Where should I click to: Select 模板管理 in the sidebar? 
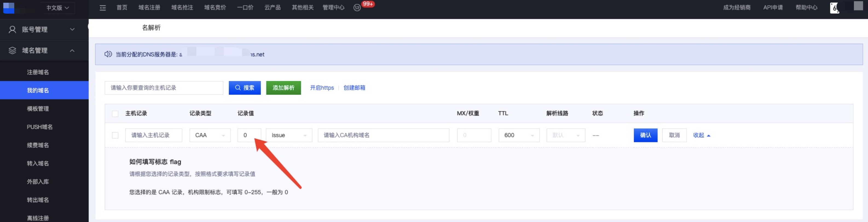(38, 109)
